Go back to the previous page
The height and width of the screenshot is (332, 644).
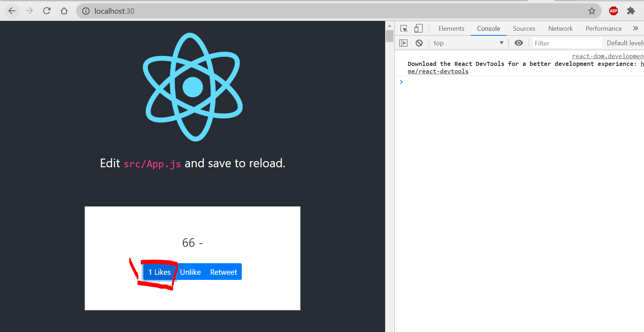pos(12,11)
